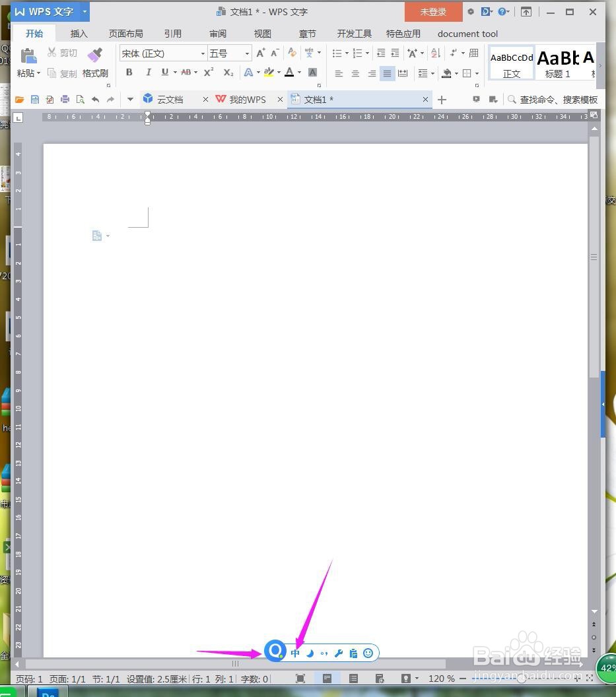Toggle center text alignment

point(355,73)
